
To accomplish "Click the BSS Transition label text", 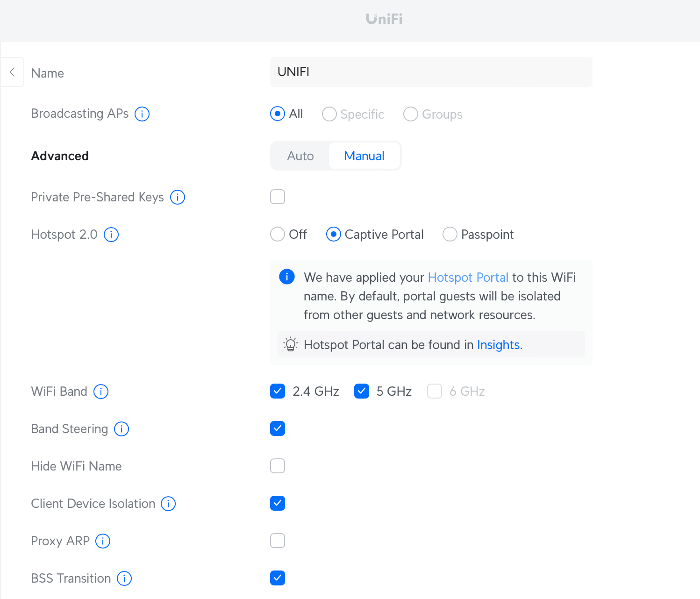I will coord(71,578).
